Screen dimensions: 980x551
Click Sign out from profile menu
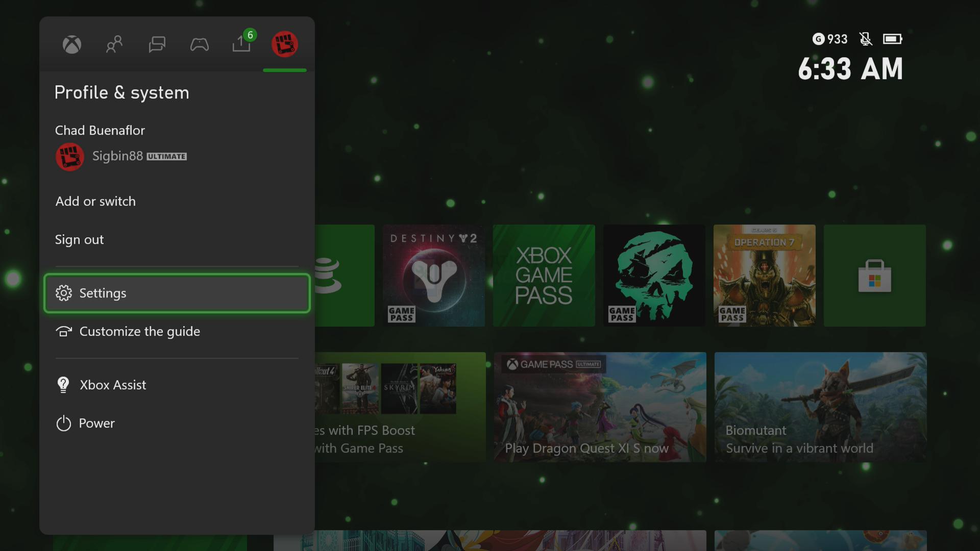click(80, 239)
